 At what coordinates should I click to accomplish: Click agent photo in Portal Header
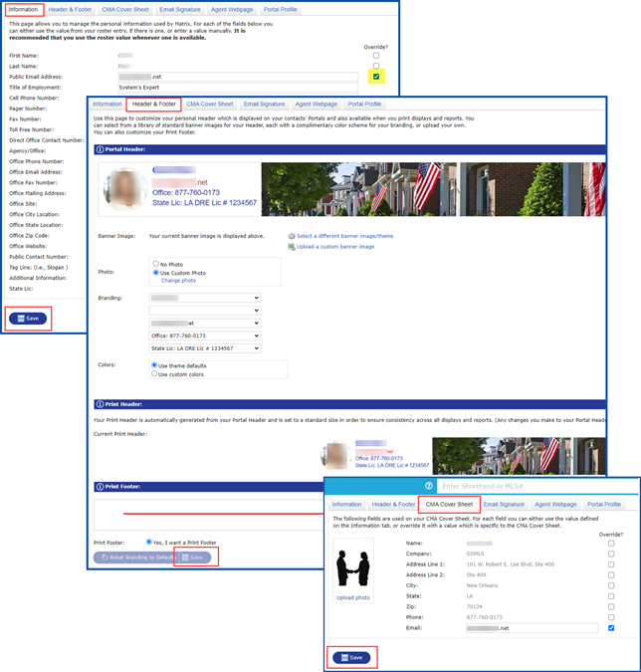point(125,189)
